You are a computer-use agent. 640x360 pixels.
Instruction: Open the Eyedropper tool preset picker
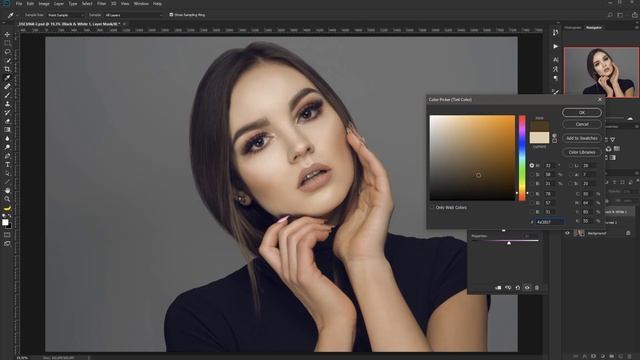click(12, 15)
